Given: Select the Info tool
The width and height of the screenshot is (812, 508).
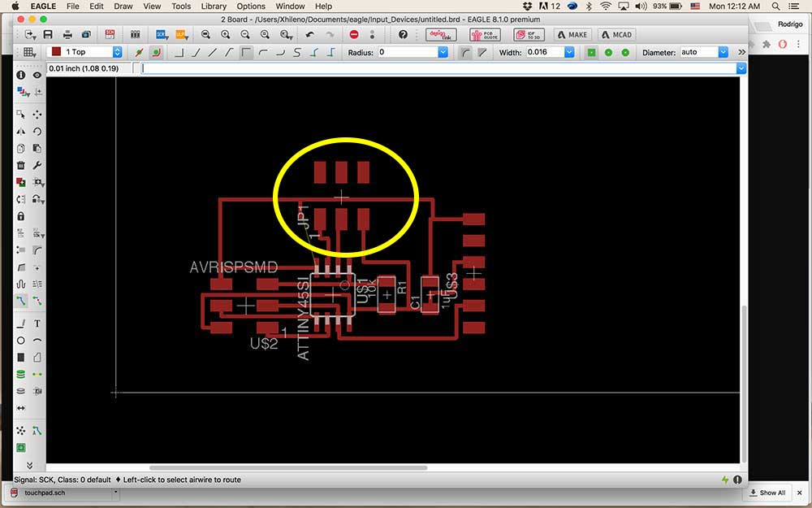Looking at the screenshot, I should click(x=21, y=75).
